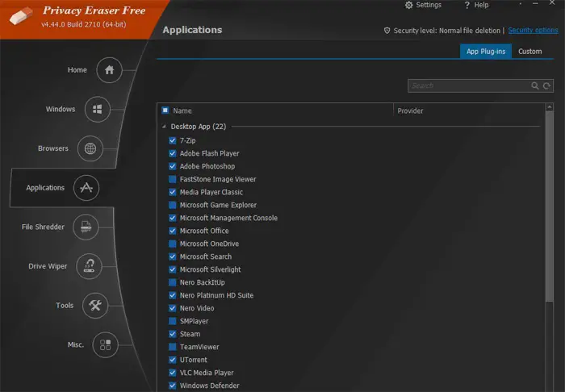Go to the Tools menu label
The width and height of the screenshot is (565, 392).
(65, 305)
